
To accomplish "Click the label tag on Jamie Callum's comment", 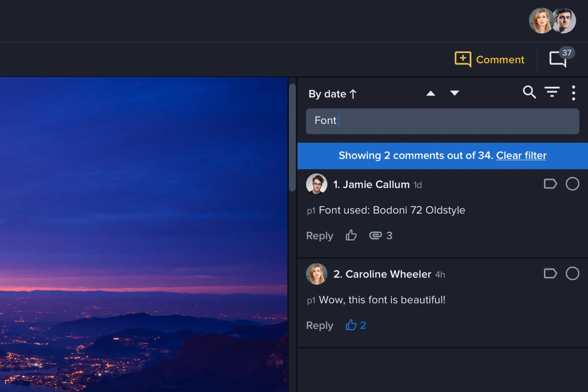I will point(550,184).
